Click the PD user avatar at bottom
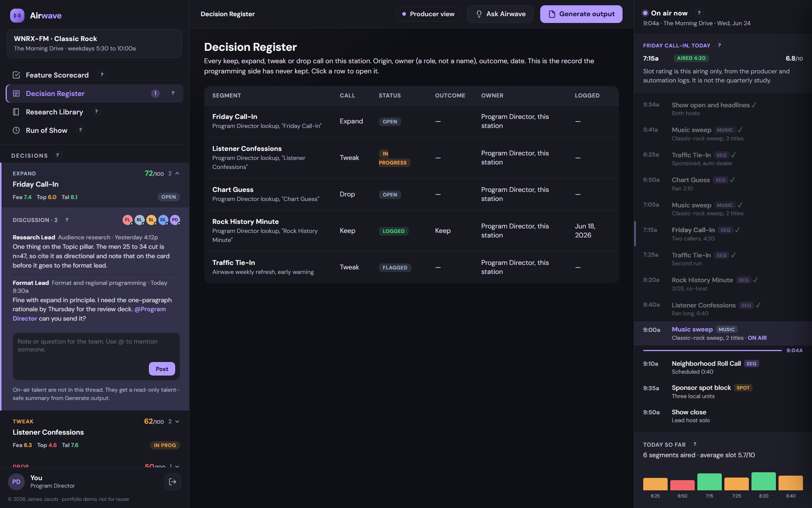The height and width of the screenshot is (508, 812). tap(17, 482)
